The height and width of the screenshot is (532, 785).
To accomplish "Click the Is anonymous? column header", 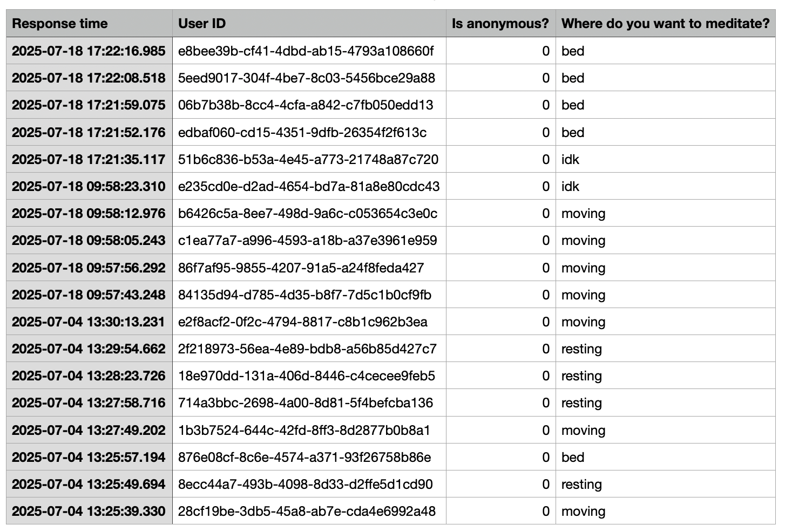I will (x=501, y=23).
